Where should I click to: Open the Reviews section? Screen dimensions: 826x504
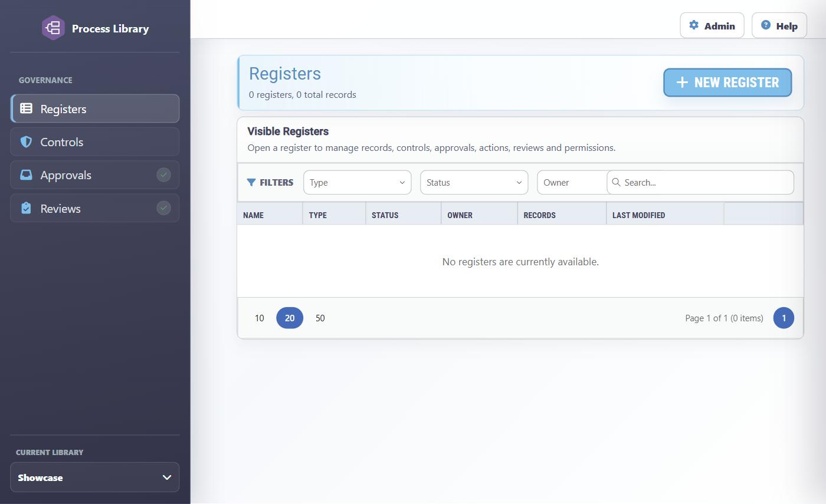(x=94, y=208)
